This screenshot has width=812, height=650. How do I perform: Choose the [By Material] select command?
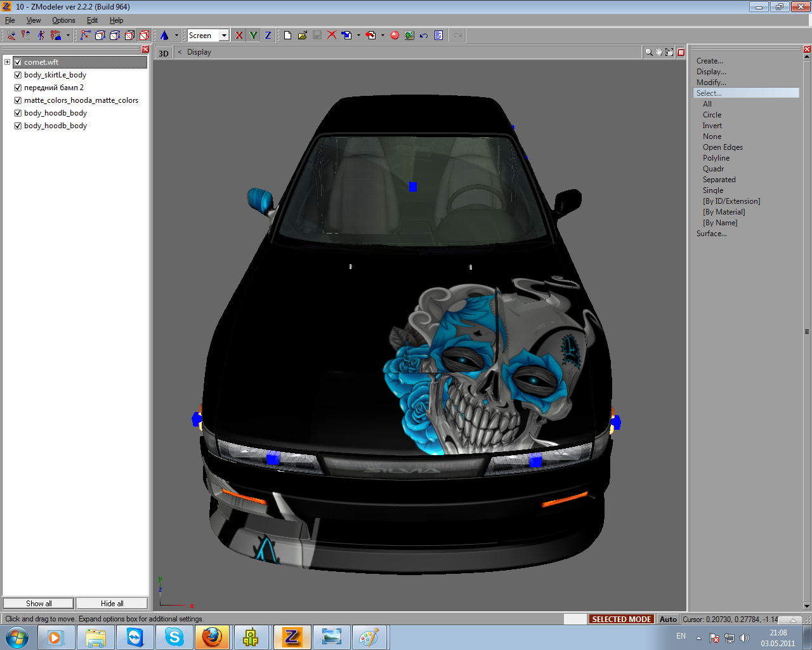pos(724,212)
